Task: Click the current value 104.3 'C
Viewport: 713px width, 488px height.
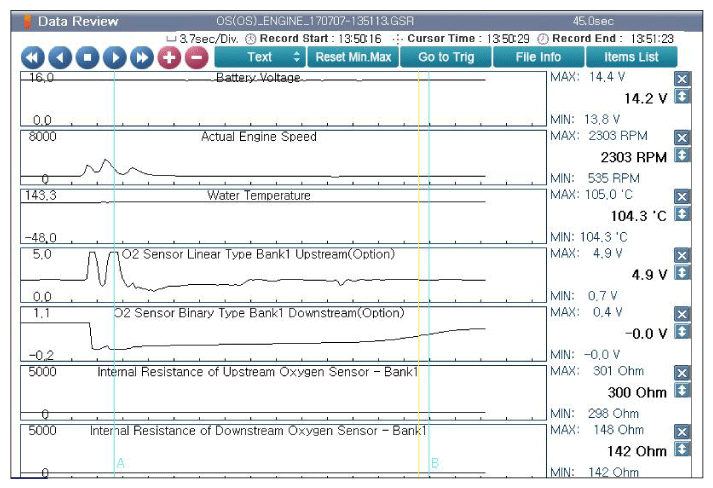Action: [639, 216]
